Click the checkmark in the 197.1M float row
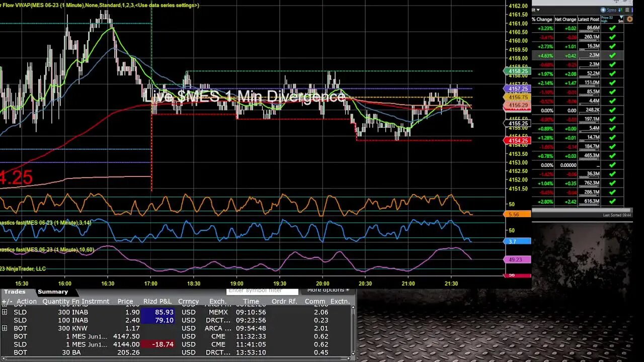The width and height of the screenshot is (644, 362). [612, 119]
